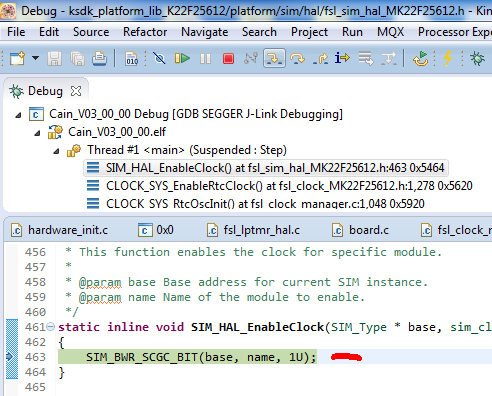Click the Step Return toolbar icon

320,59
